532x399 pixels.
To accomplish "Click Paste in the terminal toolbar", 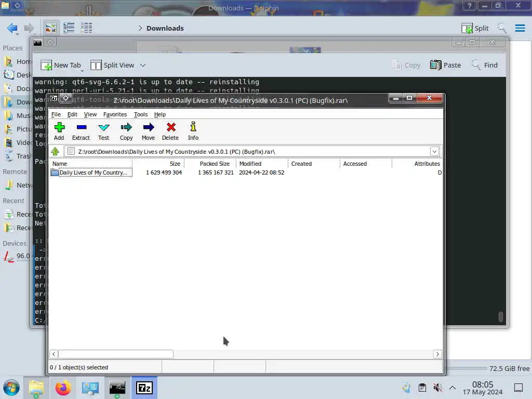I will coord(445,65).
